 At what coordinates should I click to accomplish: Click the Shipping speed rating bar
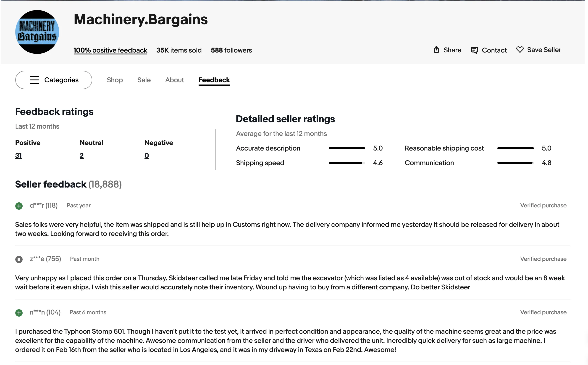point(346,163)
